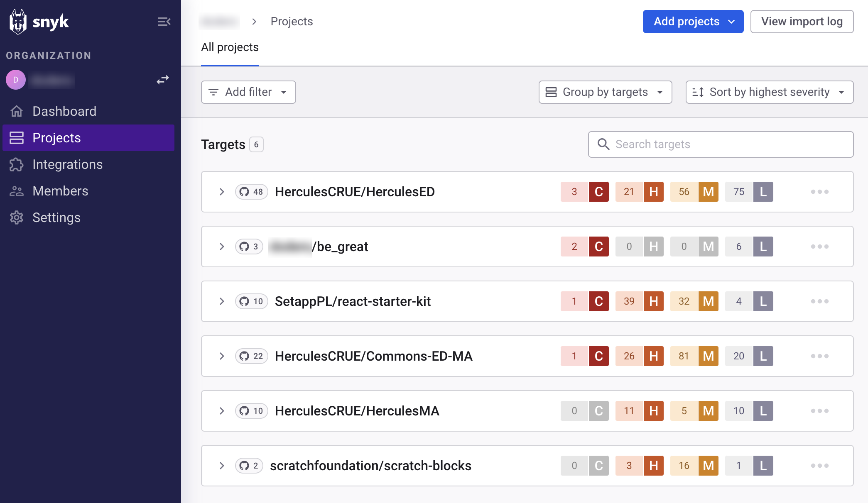
Task: Click View import log button
Action: click(802, 22)
